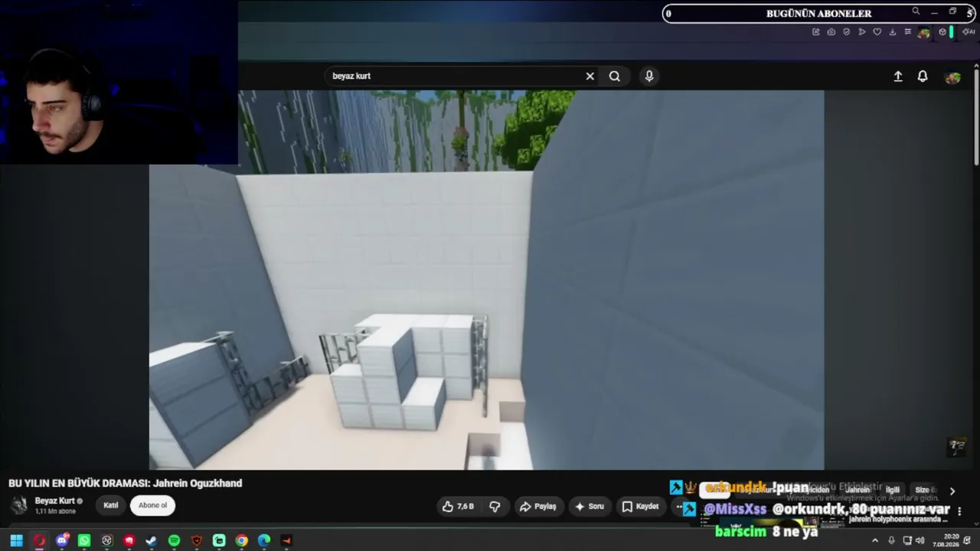Open the browser downloads icon

click(x=893, y=32)
